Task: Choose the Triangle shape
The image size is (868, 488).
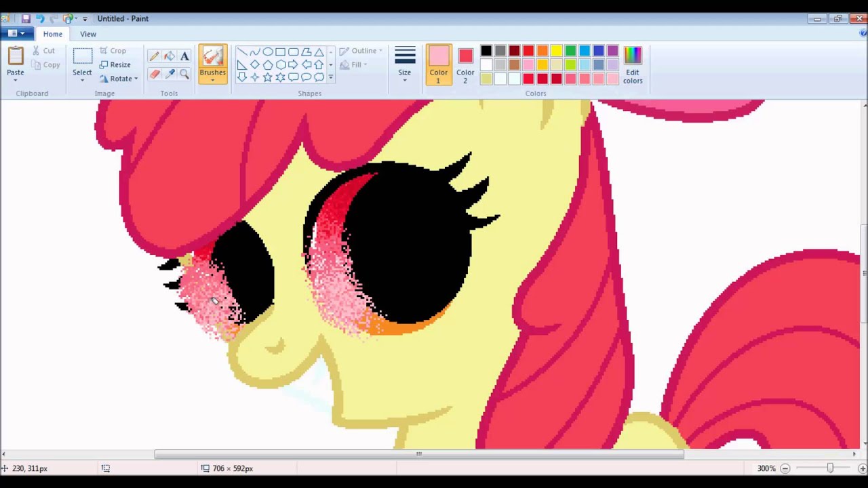Action: click(x=319, y=52)
